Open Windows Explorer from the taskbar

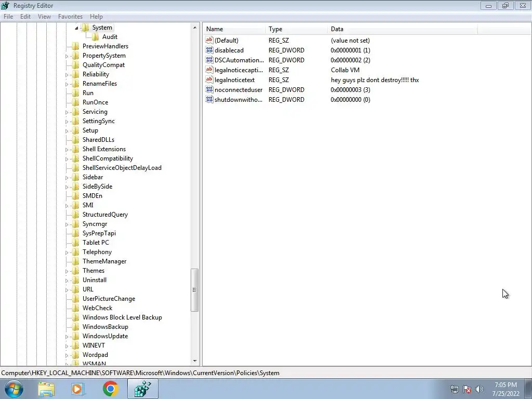(x=46, y=389)
